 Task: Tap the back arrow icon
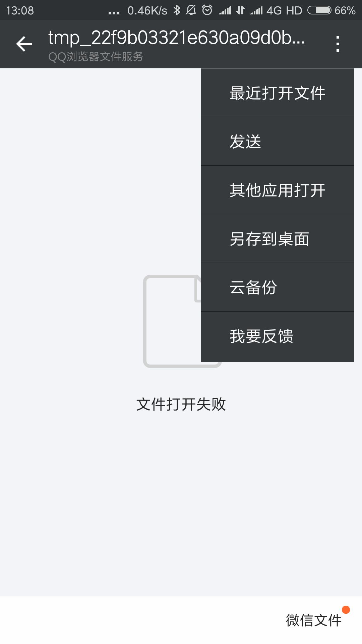(x=24, y=44)
